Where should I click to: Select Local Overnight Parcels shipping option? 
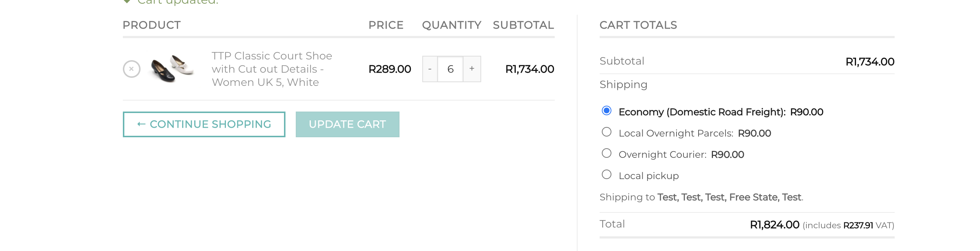pos(606,132)
